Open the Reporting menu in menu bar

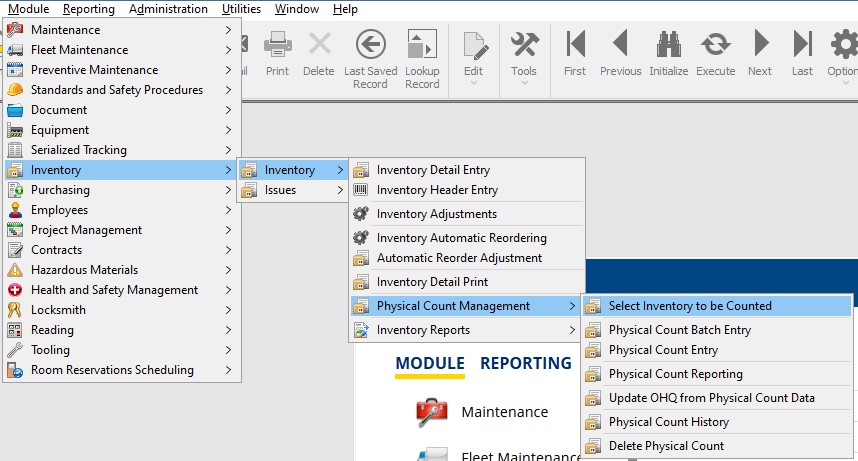(88, 9)
